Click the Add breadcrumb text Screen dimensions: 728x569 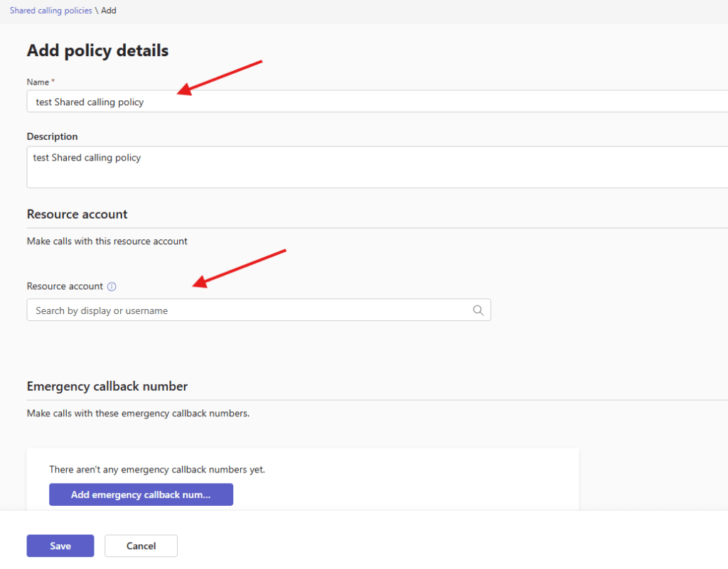[x=109, y=11]
